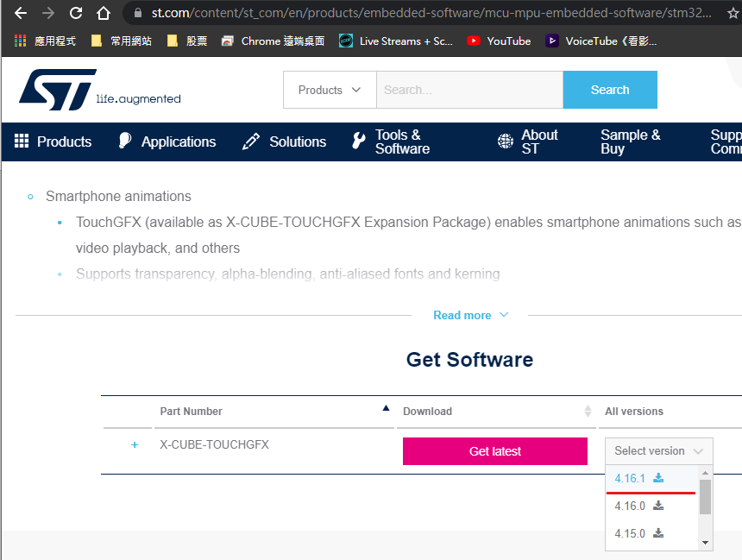
Task: Click the Smartphone animations list item
Action: pyautogui.click(x=118, y=196)
